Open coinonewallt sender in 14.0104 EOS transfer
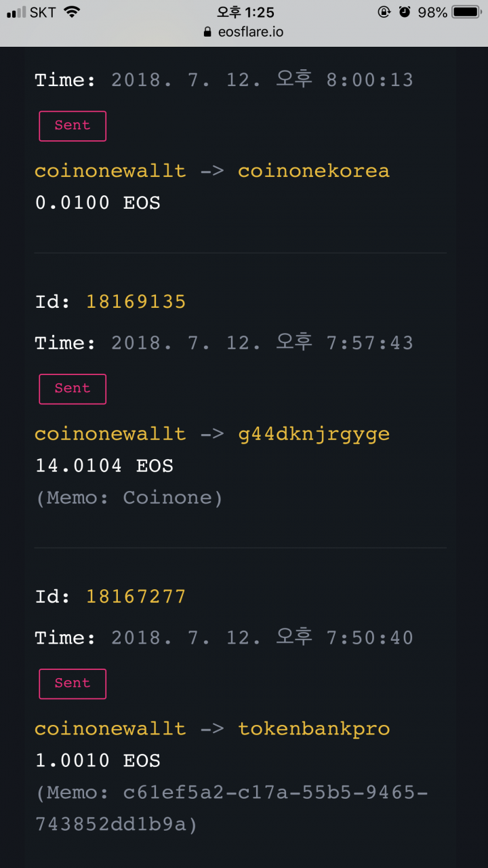Screen dimensions: 488x868 [x=110, y=434]
